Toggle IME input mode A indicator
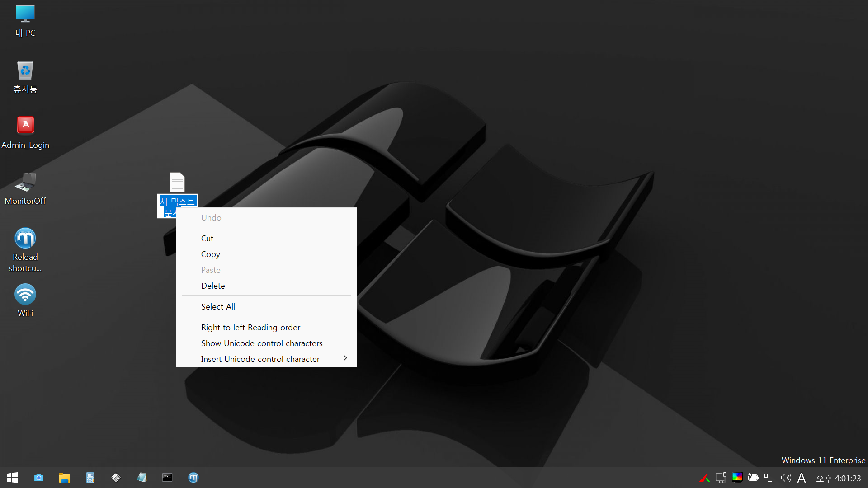Image resolution: width=868 pixels, height=488 pixels. point(802,478)
